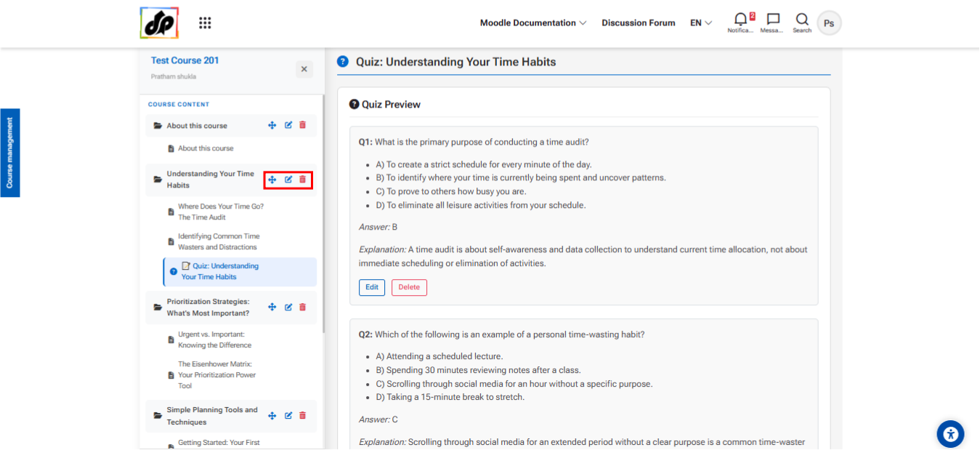Click the Search magnifier icon
This screenshot has height=450, width=980.
802,23
